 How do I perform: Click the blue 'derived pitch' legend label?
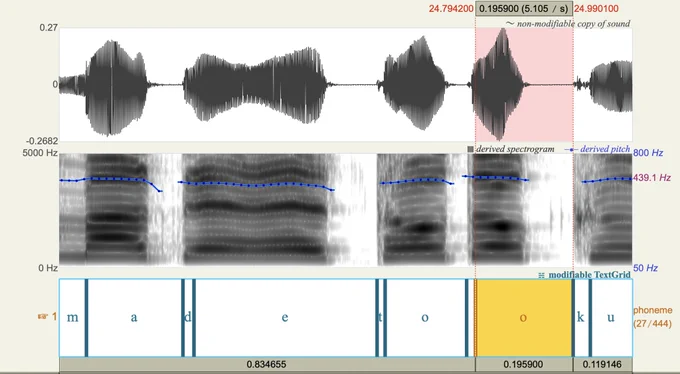point(598,149)
